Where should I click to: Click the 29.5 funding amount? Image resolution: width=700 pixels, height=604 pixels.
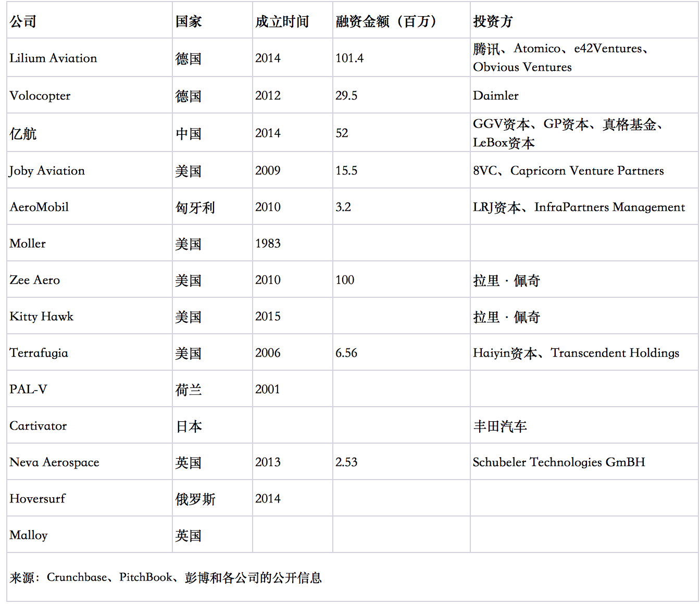[x=346, y=95]
